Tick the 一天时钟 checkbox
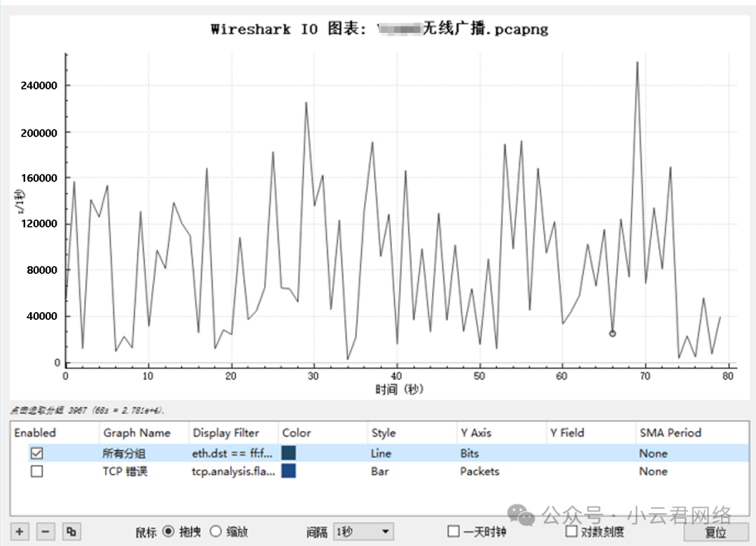 [454, 532]
